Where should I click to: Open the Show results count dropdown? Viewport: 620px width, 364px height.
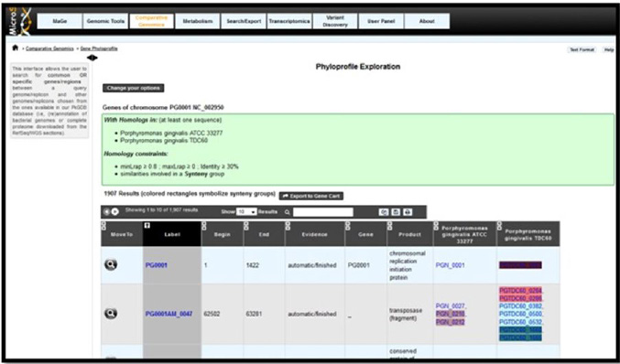tap(246, 212)
